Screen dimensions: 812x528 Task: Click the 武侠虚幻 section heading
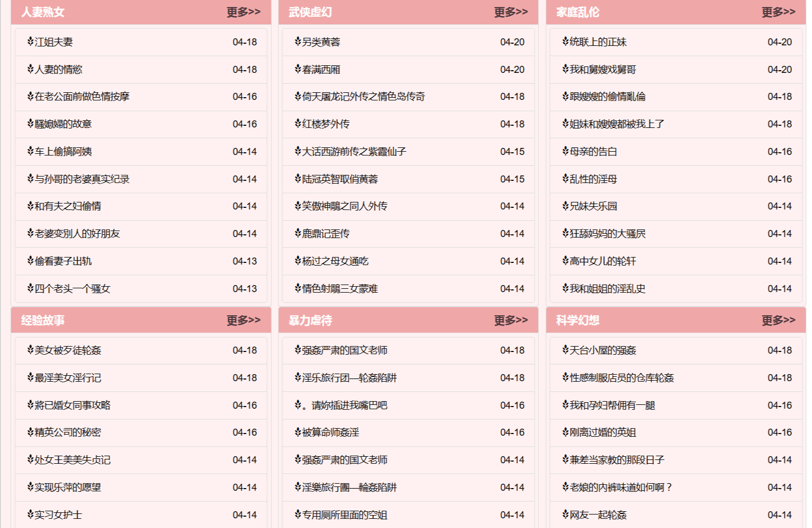[x=310, y=12]
